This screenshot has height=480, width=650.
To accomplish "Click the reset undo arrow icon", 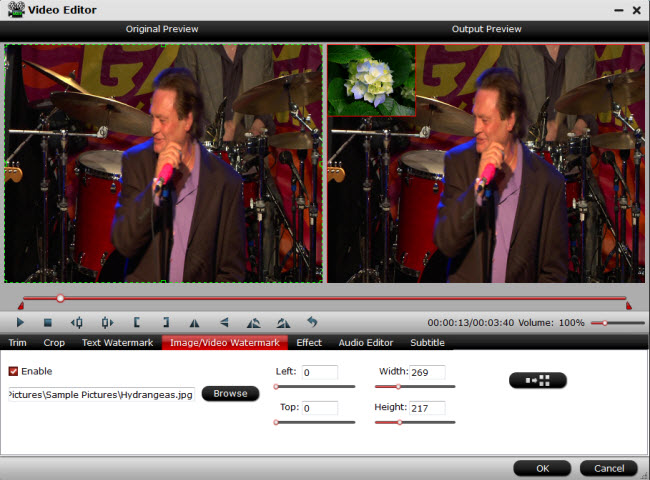I will click(312, 322).
